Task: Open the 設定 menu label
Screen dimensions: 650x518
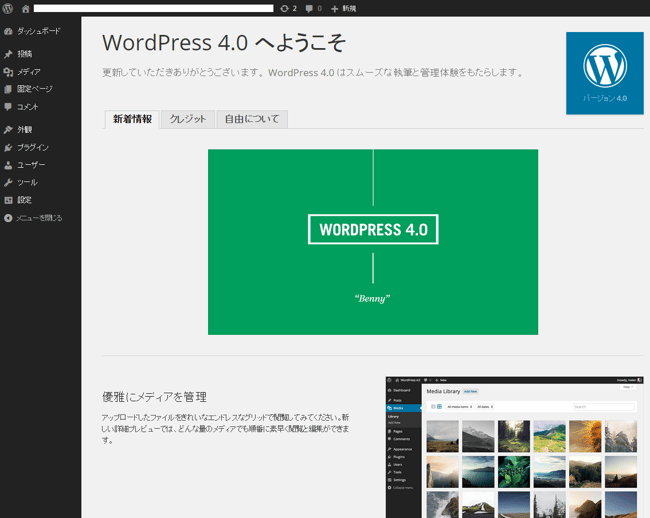Action: [24, 200]
